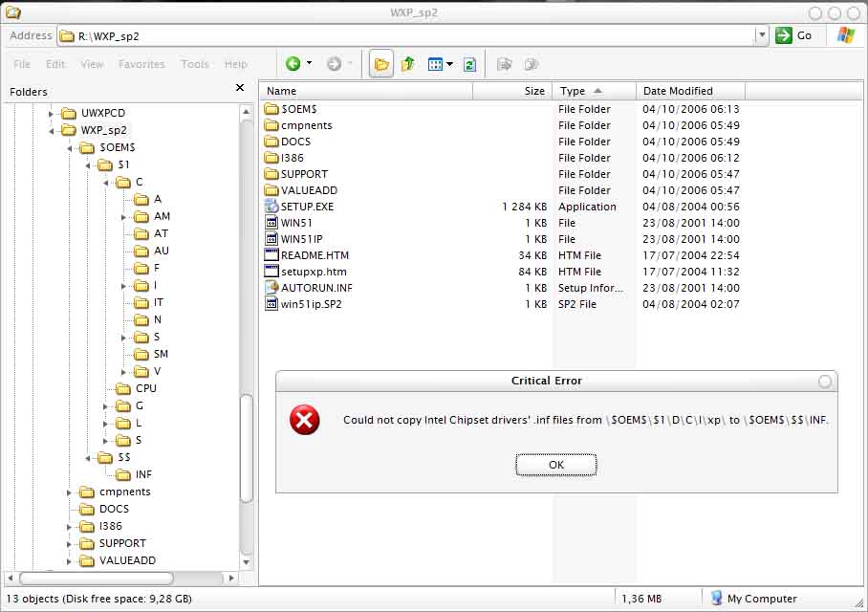Open the address bar dropdown arrow
This screenshot has width=868, height=612.
(761, 35)
